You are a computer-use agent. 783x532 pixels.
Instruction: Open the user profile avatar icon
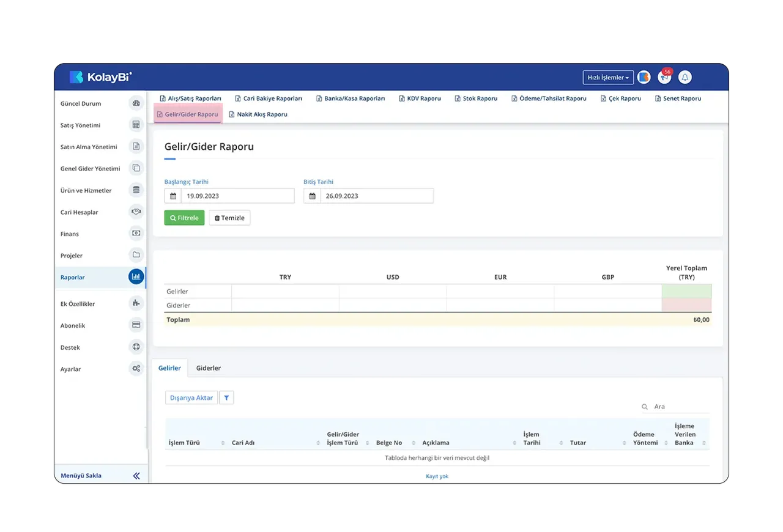click(644, 78)
